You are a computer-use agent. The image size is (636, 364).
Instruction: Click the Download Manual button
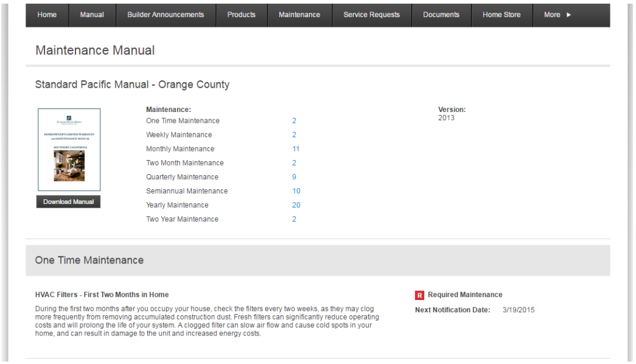(68, 201)
